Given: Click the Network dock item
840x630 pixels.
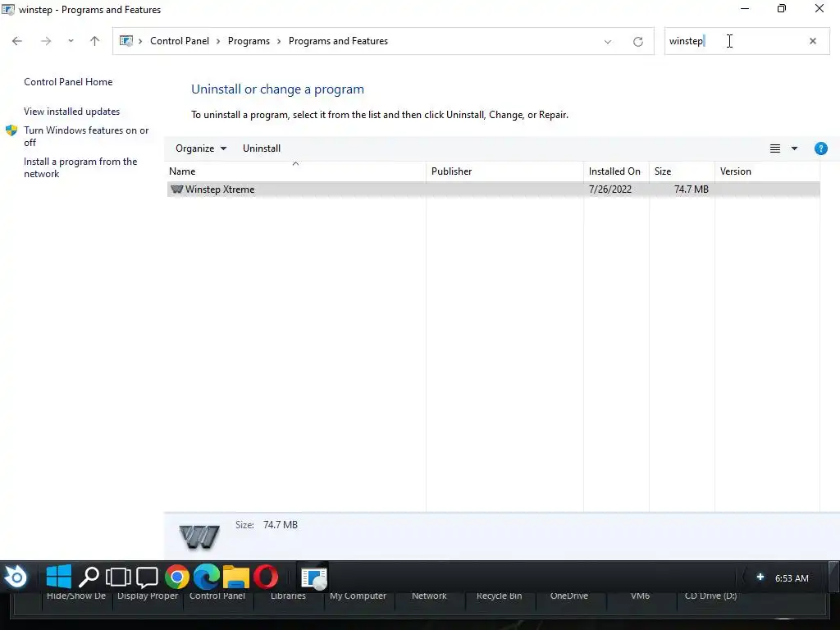Looking at the screenshot, I should coord(429,596).
